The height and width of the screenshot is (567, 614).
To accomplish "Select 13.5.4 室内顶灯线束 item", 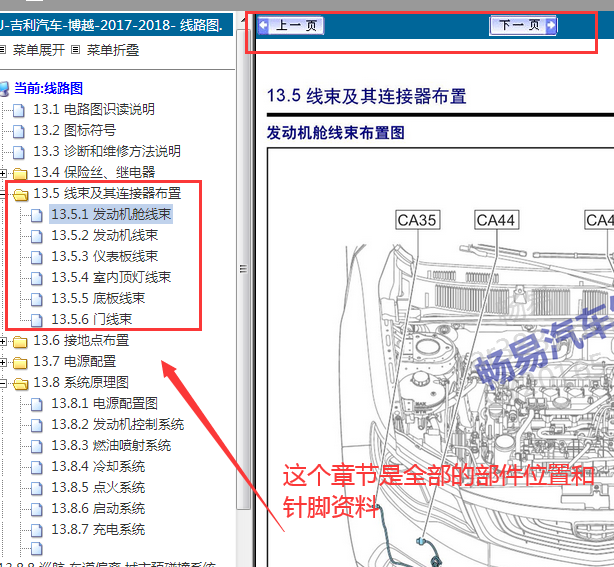I will pos(111,278).
